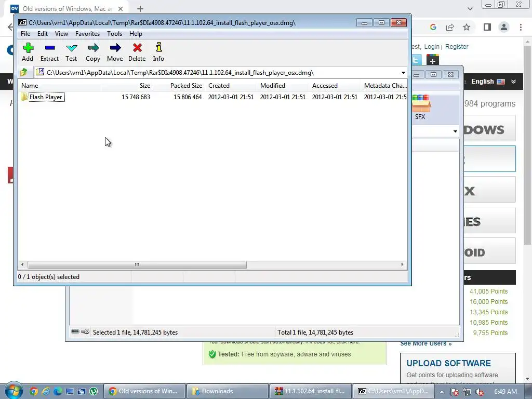Click the taskbar clock 6:49 AM

(506, 392)
